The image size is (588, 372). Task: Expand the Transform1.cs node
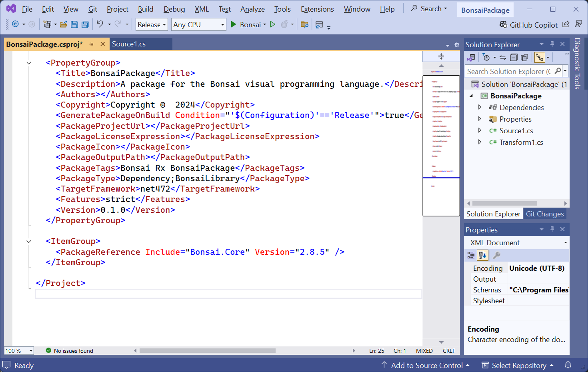pyautogui.click(x=480, y=142)
